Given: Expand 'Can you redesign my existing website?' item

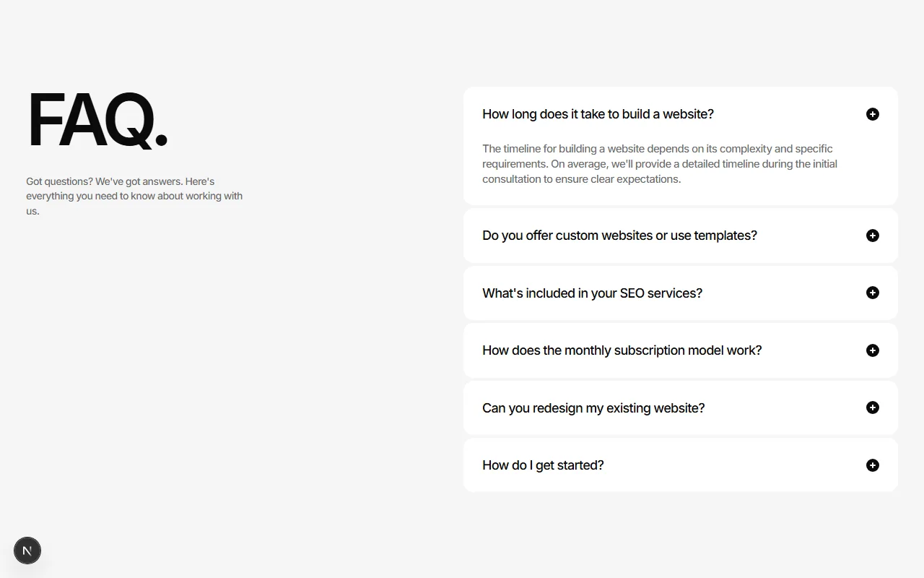Looking at the screenshot, I should (x=593, y=407).
